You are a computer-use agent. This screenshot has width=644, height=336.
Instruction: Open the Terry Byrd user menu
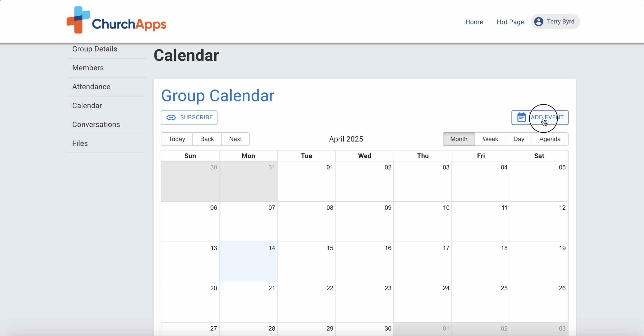(555, 21)
